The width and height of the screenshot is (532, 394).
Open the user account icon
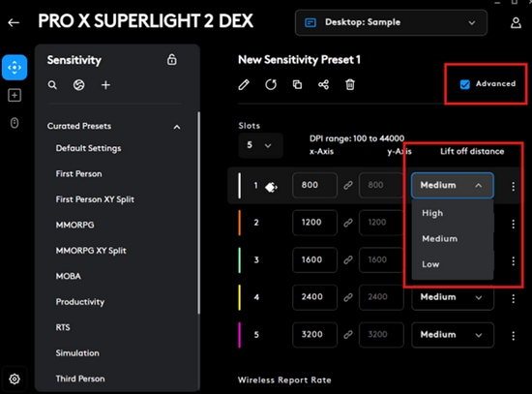tap(516, 23)
